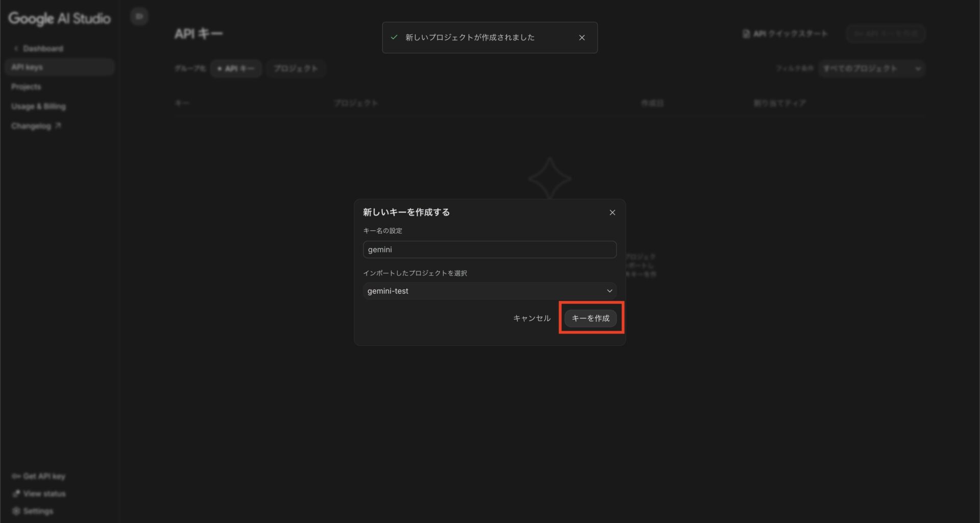Close the 新しいキーを作成する dialog
Screen dimensions: 980x523
(x=612, y=212)
